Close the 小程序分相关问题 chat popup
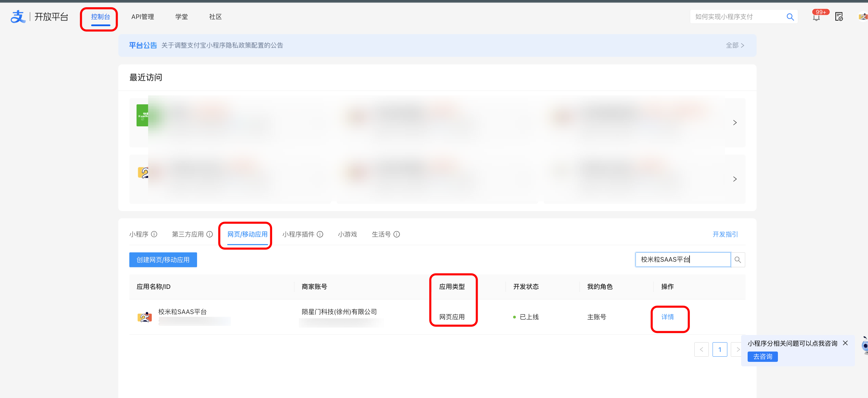 tap(845, 343)
